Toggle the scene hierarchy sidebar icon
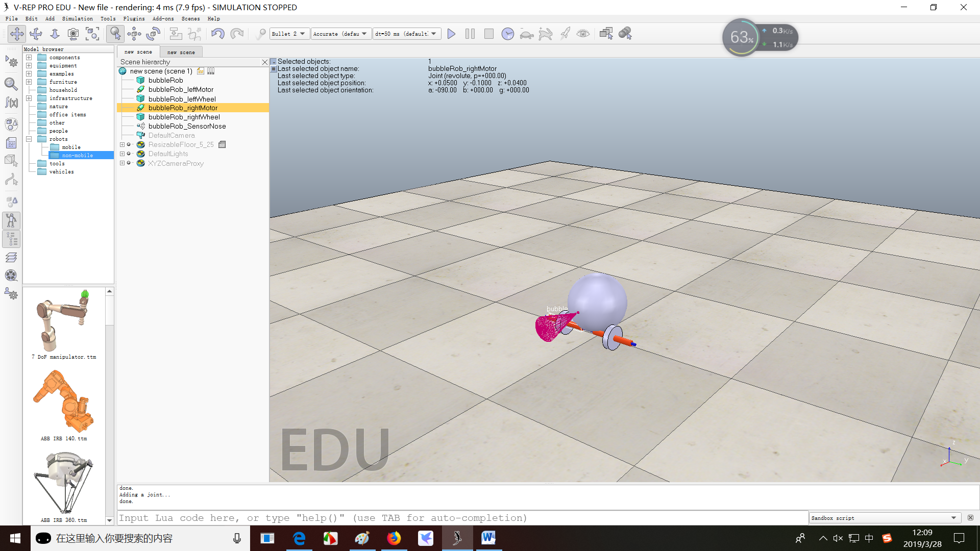The image size is (980, 551). (x=11, y=239)
